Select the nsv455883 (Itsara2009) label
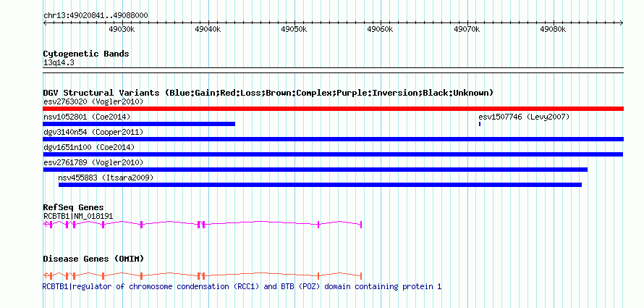Viewport: 644px width, 308px height. click(106, 178)
